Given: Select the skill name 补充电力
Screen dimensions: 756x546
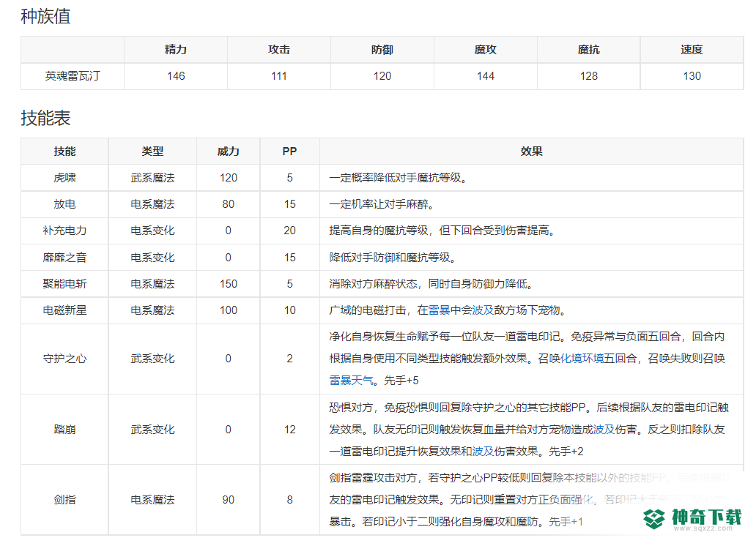Looking at the screenshot, I should click(64, 231).
